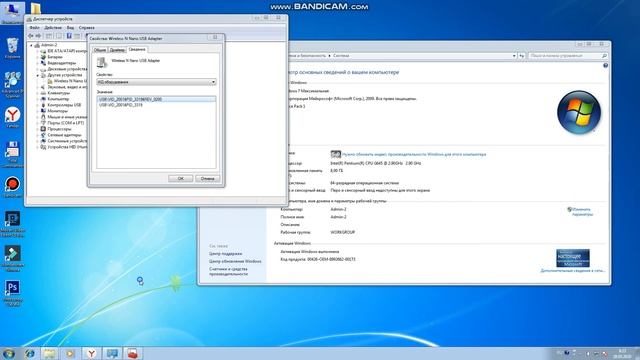Open the Файл menu in Device Manager
Viewport: 640px width, 360px height.
click(x=35, y=28)
